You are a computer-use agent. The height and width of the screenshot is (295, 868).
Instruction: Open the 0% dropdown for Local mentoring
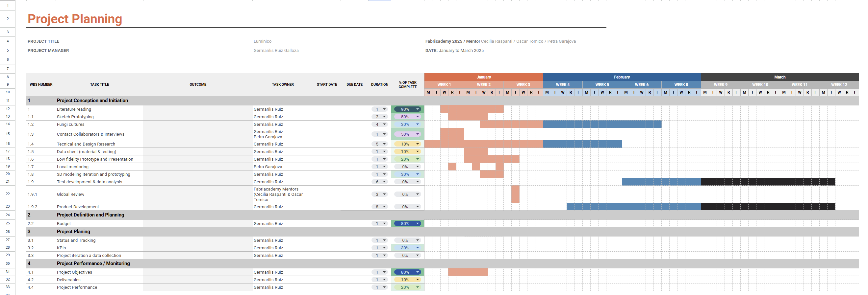(x=407, y=167)
